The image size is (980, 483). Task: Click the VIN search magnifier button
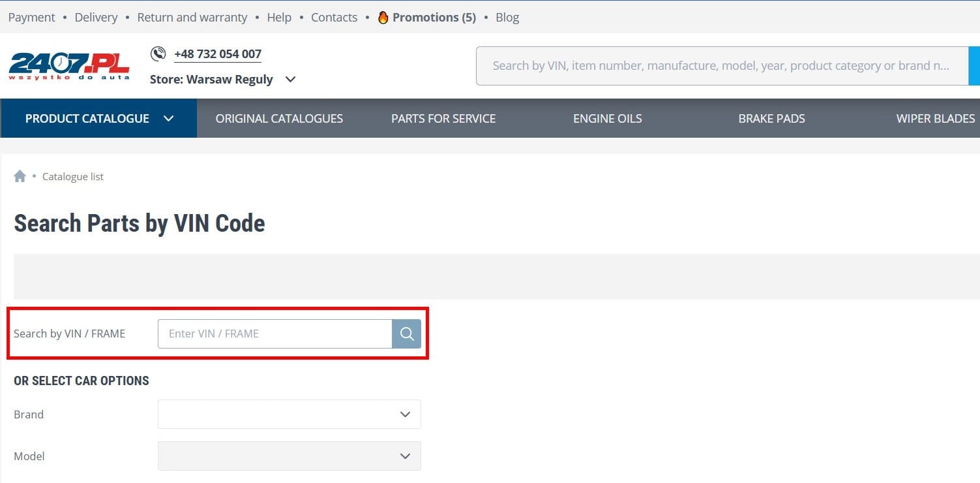pos(406,334)
